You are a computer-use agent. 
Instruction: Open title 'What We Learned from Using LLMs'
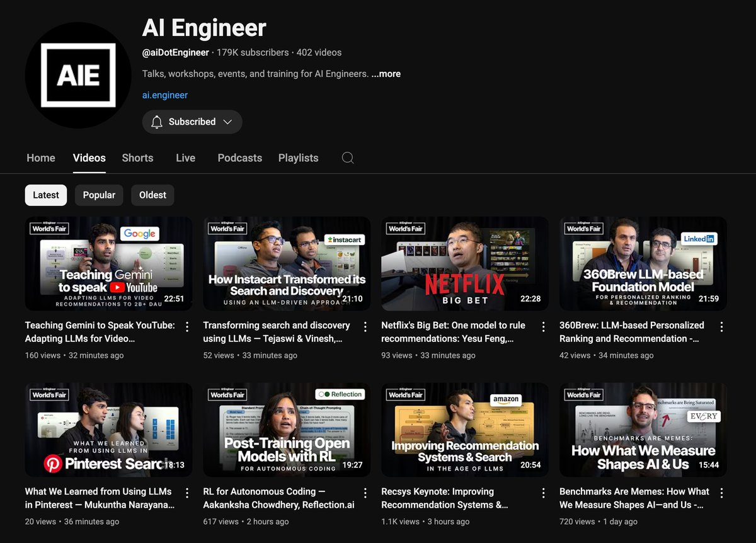100,498
